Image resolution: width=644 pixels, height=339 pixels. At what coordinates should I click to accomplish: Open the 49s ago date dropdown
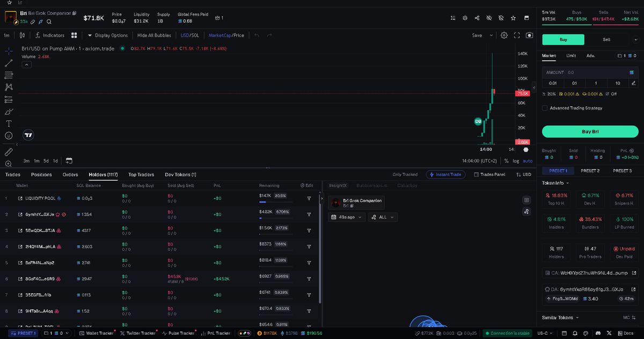coord(347,217)
